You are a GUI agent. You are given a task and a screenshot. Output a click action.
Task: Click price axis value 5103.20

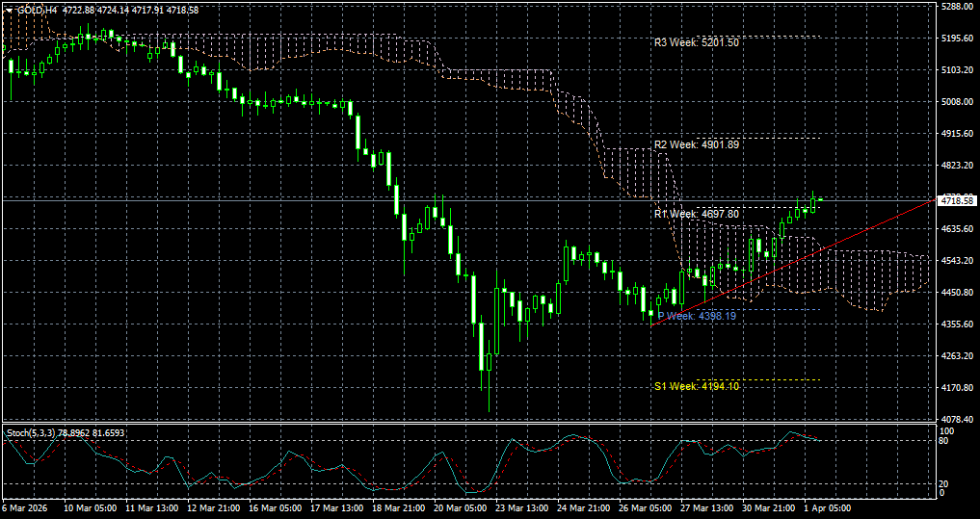[958, 70]
